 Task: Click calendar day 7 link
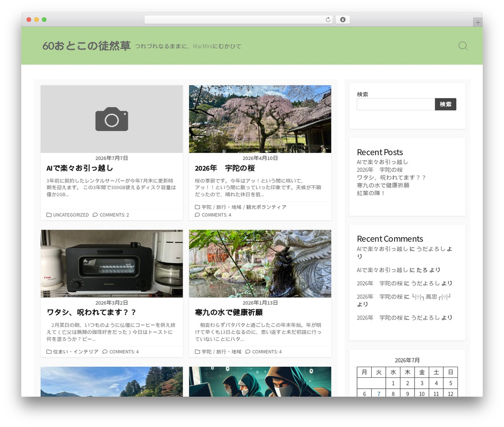(379, 394)
